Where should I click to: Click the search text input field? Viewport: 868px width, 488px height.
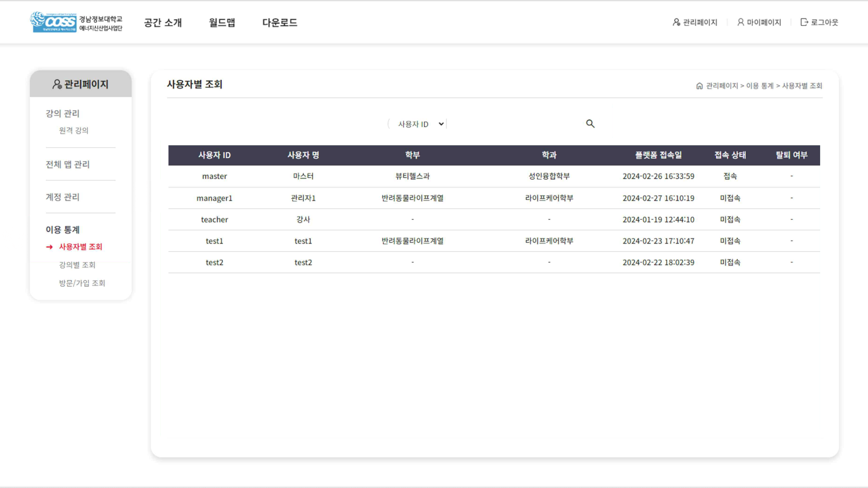[x=514, y=124]
